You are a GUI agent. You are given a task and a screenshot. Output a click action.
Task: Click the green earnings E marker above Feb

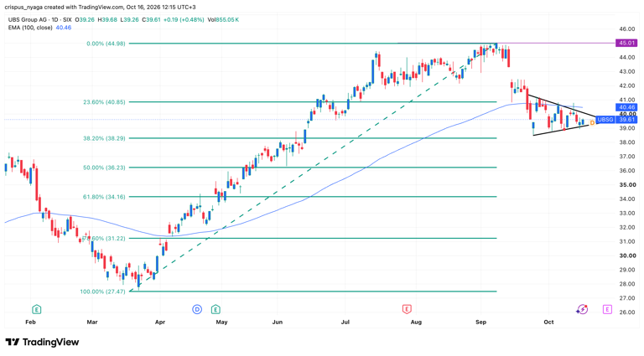37,309
